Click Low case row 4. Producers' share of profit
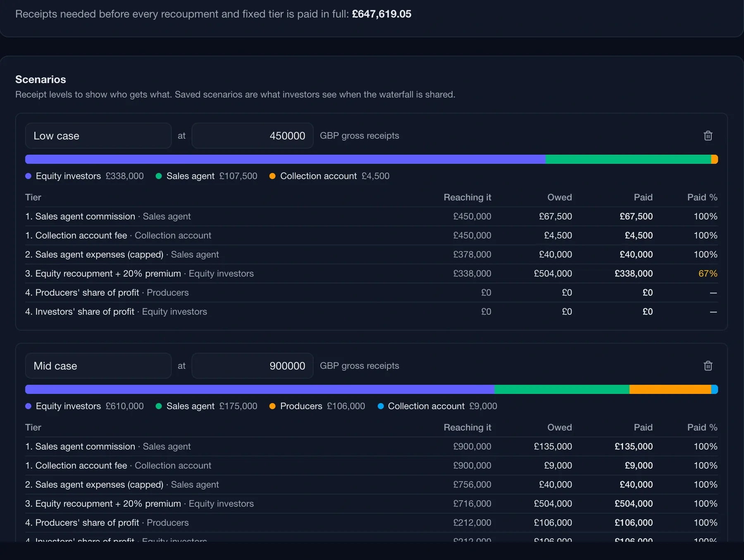 pyautogui.click(x=371, y=292)
